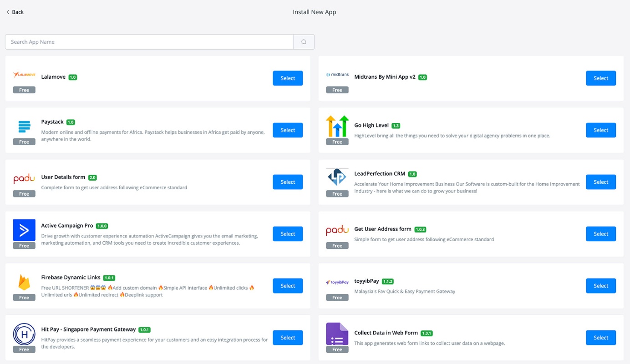Screen dimensions: 630x364
Task: Click the Firebase Dynamic Links flame icon
Action: tap(24, 282)
